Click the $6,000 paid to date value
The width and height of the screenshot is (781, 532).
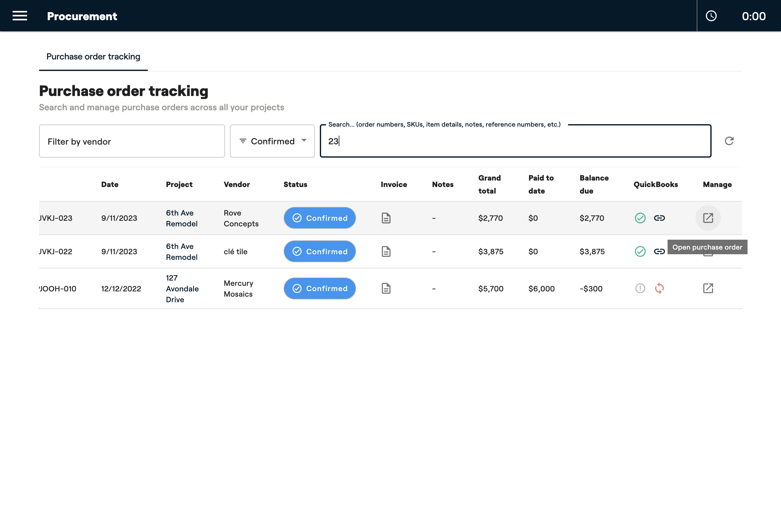542,289
